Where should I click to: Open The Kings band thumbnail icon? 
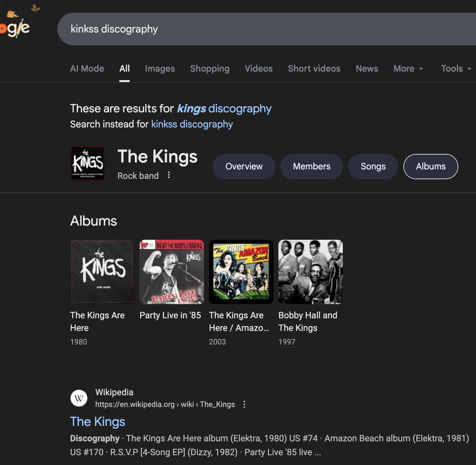click(x=88, y=163)
